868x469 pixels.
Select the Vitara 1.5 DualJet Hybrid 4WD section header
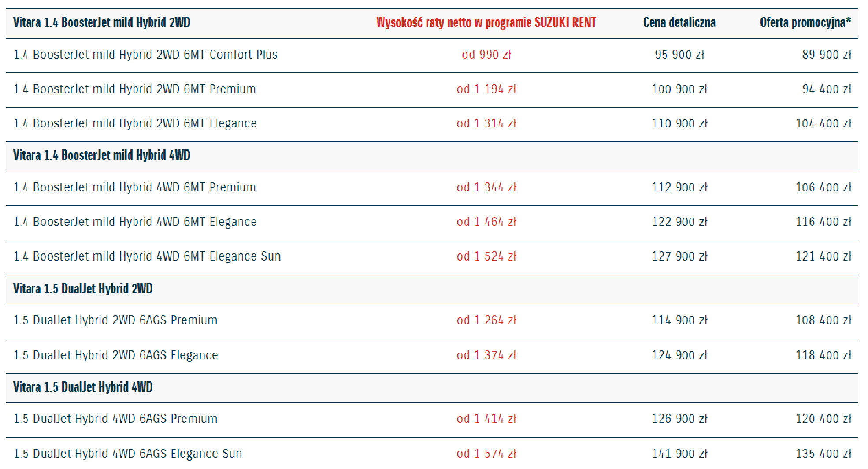point(83,387)
